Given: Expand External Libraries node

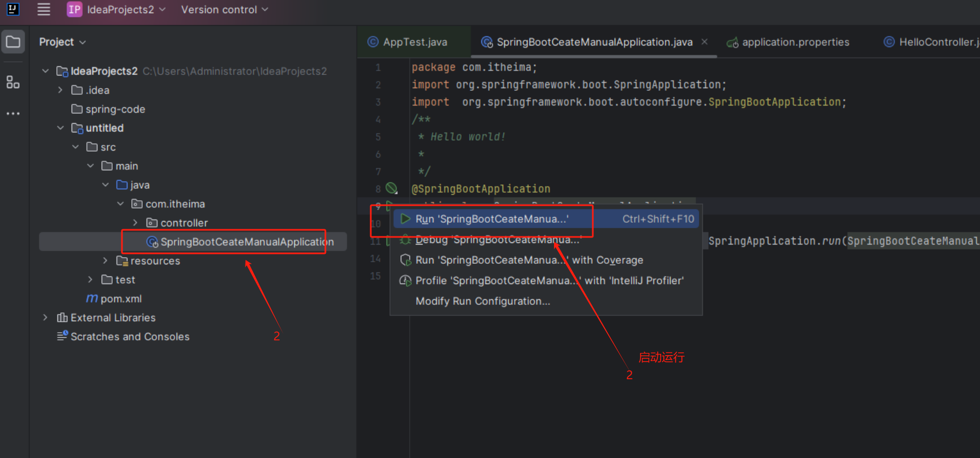Looking at the screenshot, I should [46, 317].
